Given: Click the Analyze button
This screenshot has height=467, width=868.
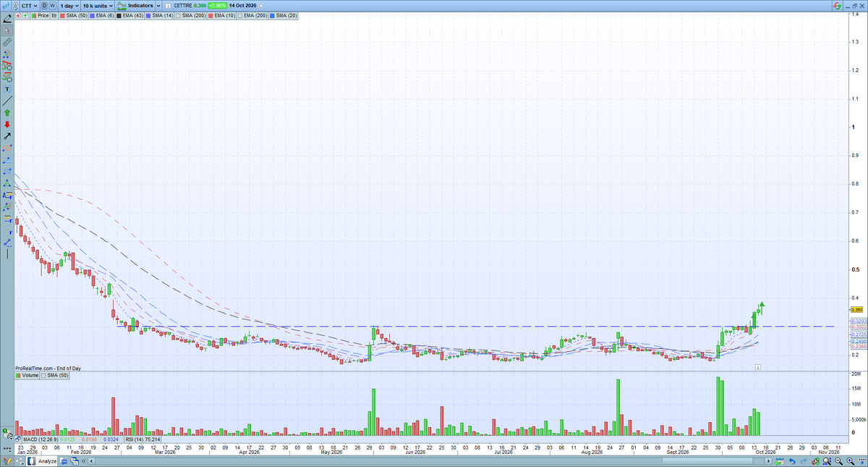Looking at the screenshot, I should 41,461.
